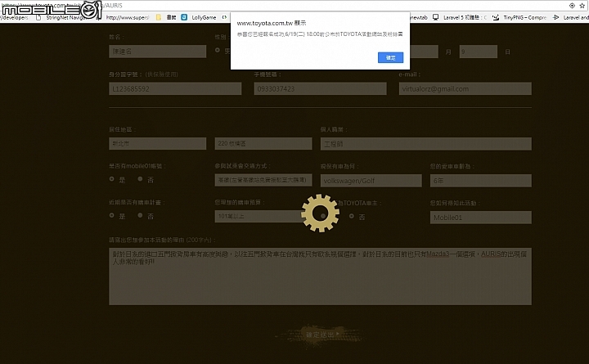Open the birthday 日 day field
This screenshot has height=364, width=589.
[x=479, y=52]
